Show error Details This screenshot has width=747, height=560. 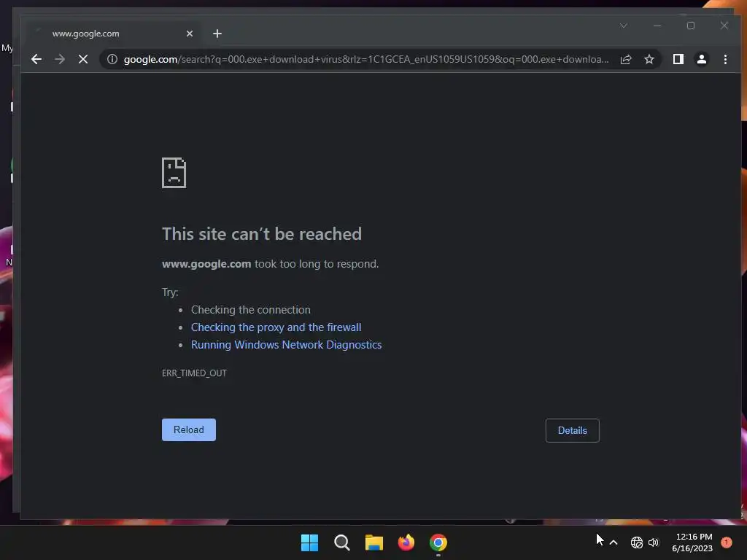tap(572, 430)
